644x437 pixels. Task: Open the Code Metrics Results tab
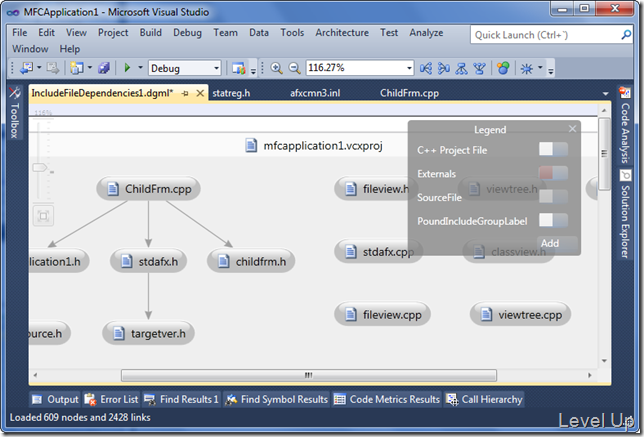[x=387, y=399]
